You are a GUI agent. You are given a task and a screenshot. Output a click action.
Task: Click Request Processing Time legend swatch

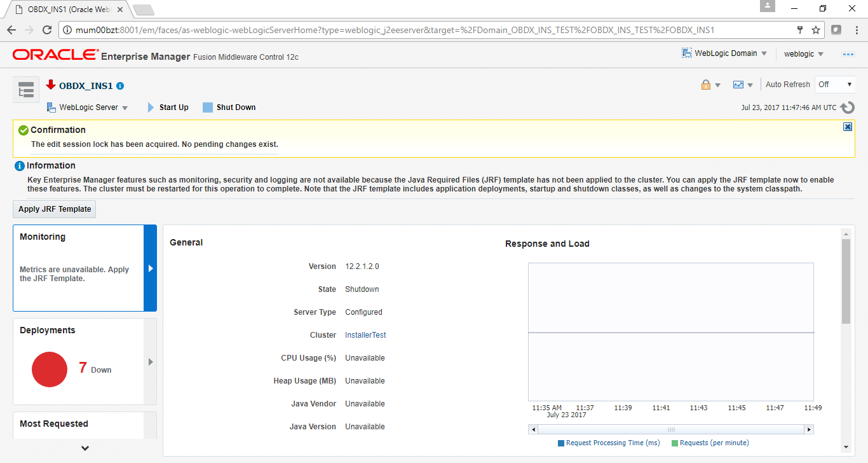pos(561,443)
